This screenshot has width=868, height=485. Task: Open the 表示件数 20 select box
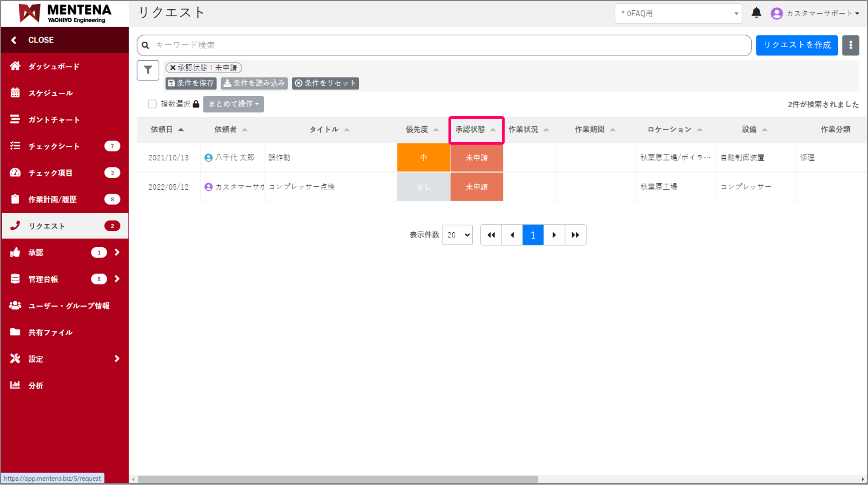tap(457, 235)
